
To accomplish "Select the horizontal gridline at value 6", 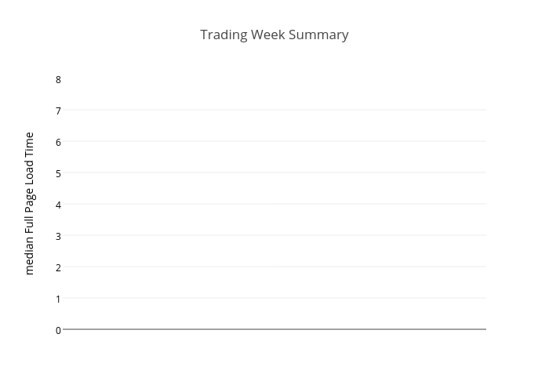I will tap(274, 141).
